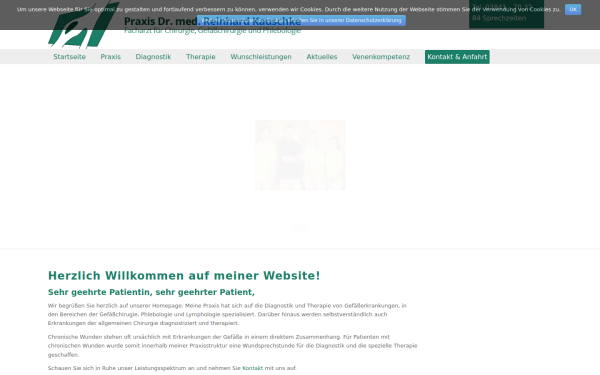Open the Therapie menu item
600x375 pixels.
201,57
